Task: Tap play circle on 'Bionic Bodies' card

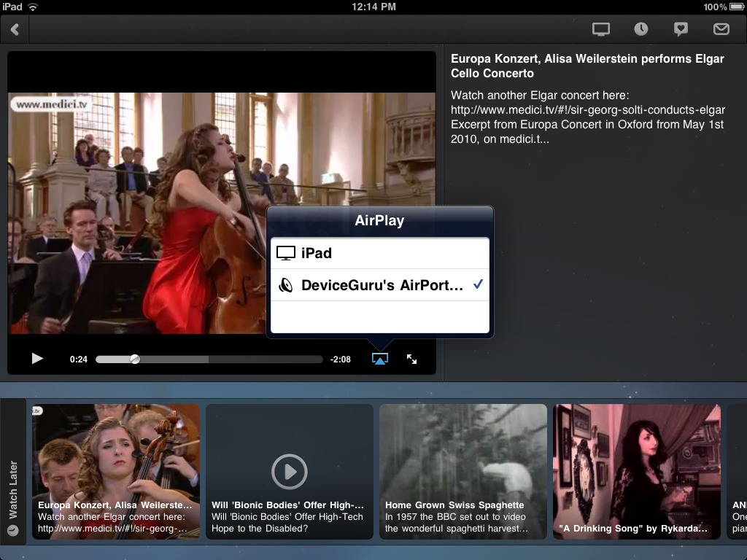Action: pos(289,472)
